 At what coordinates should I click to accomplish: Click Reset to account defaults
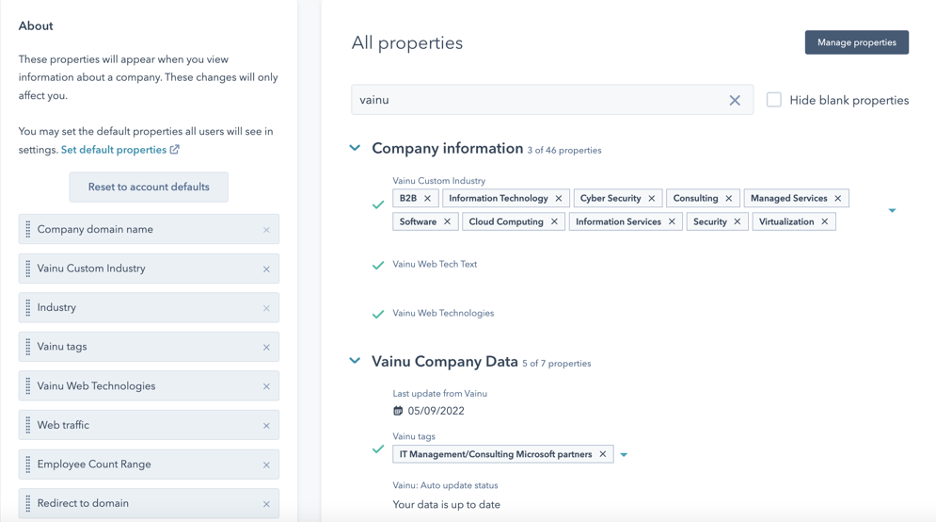(148, 187)
